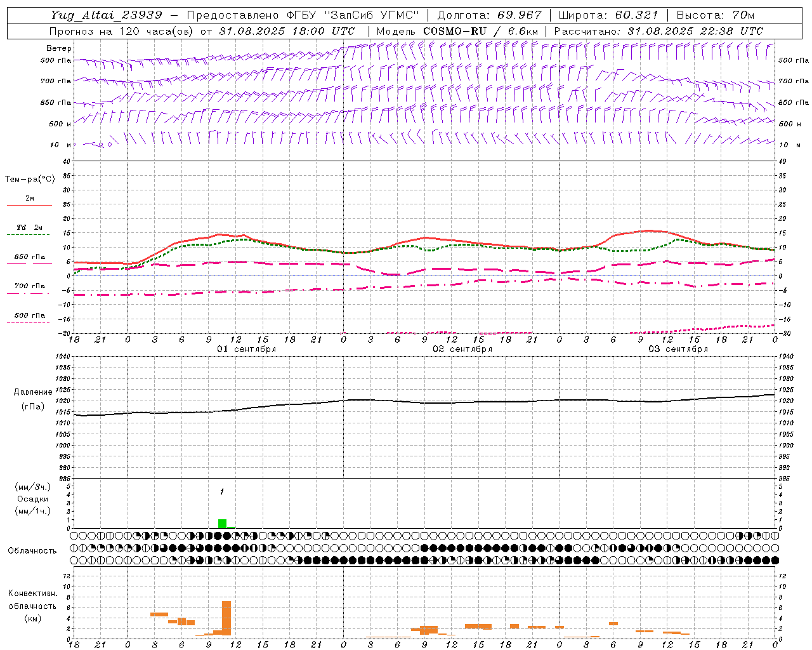Click the Осадки precipitation label

point(33,499)
